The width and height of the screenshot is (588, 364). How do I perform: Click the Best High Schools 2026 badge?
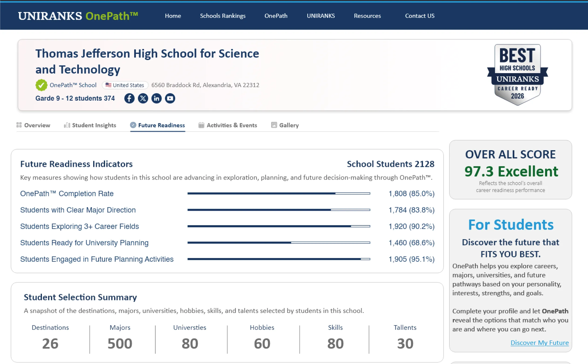click(x=517, y=75)
